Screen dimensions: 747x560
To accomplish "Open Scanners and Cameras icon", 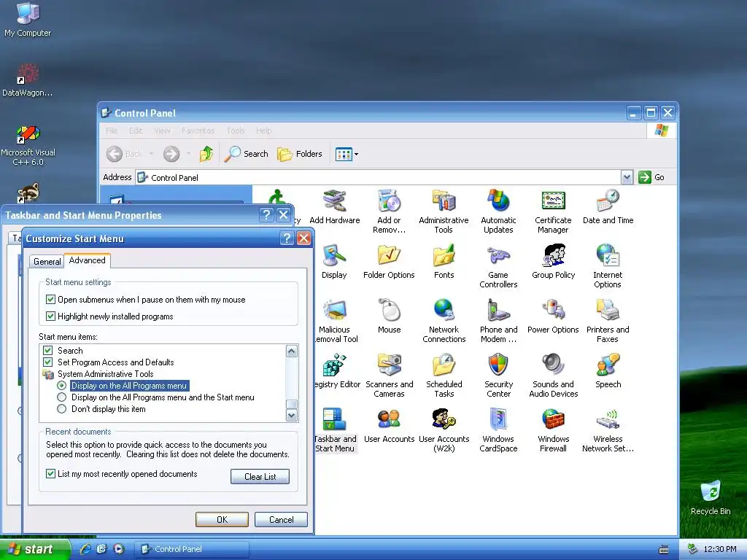I will point(389,376).
